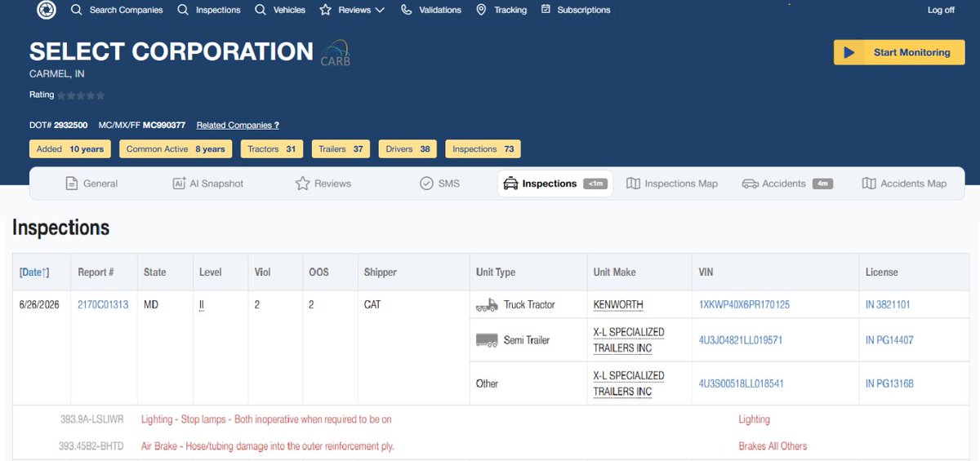Open the Related Companies link

(x=238, y=126)
